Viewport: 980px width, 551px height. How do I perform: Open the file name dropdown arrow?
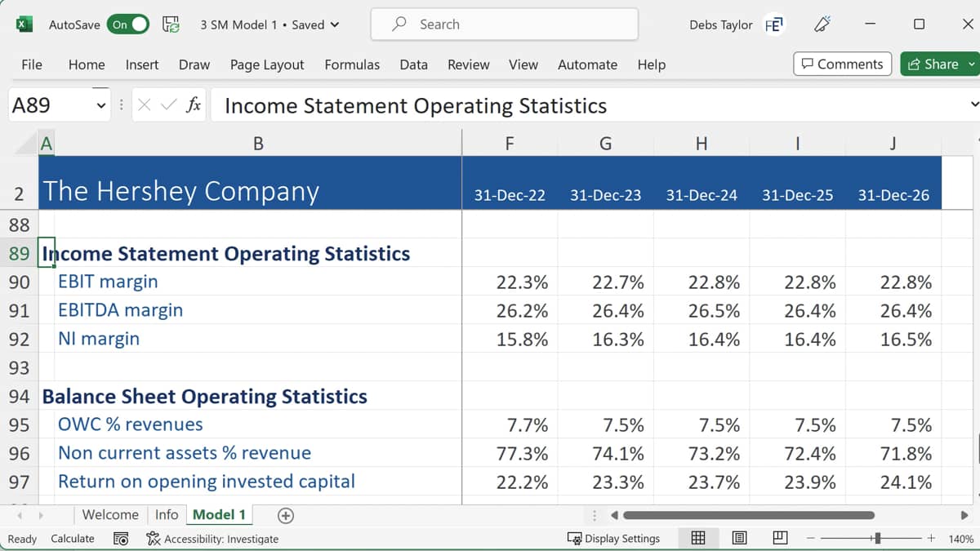click(x=334, y=24)
